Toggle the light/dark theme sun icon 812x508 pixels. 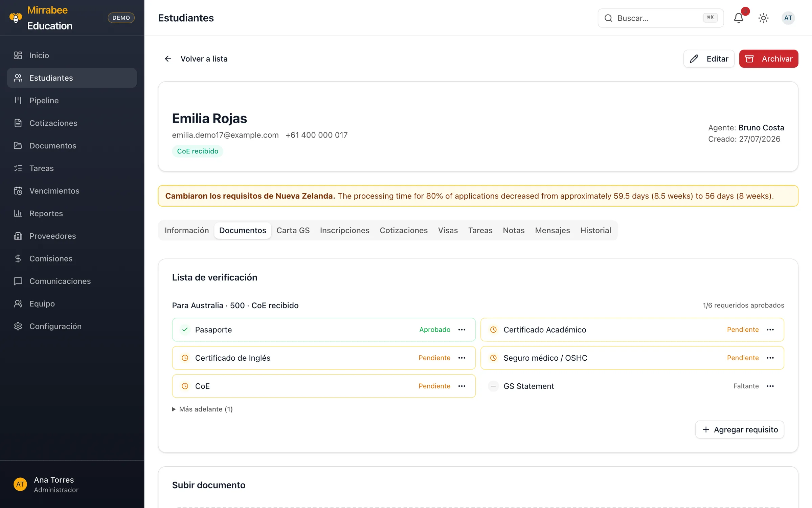(763, 18)
